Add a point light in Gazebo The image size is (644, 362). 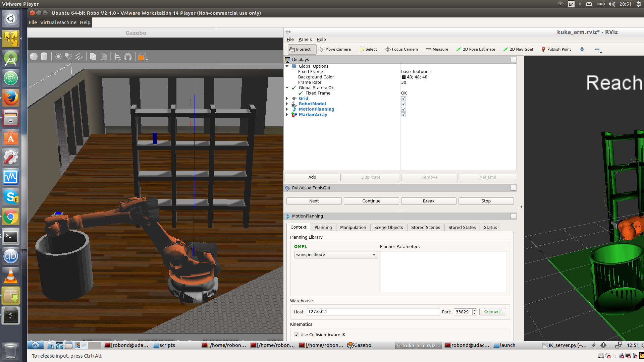coord(58,57)
